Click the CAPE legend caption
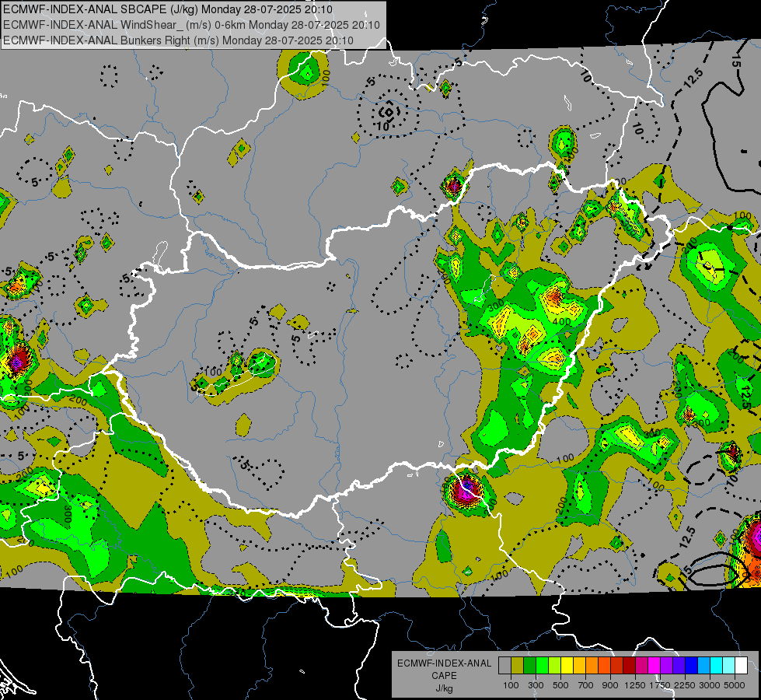Viewport: 761px width, 700px height. click(444, 676)
